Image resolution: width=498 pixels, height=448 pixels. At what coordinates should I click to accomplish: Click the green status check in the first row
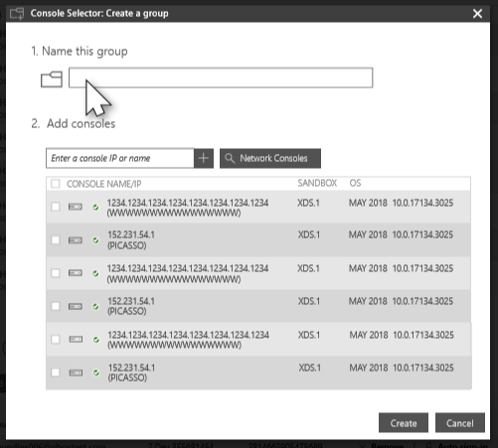coord(95,208)
